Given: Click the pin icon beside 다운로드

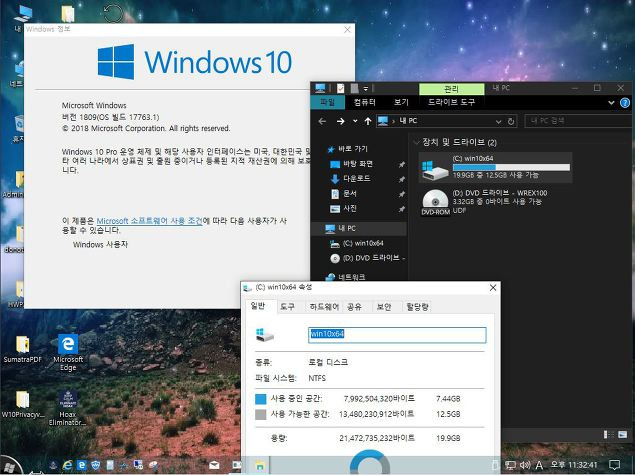Looking at the screenshot, I should point(401,179).
